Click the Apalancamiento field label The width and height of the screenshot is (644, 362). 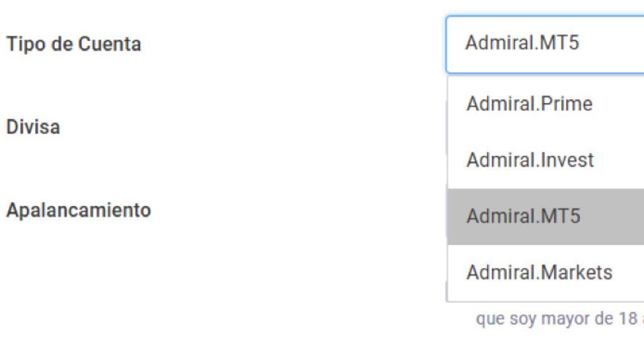(x=78, y=210)
